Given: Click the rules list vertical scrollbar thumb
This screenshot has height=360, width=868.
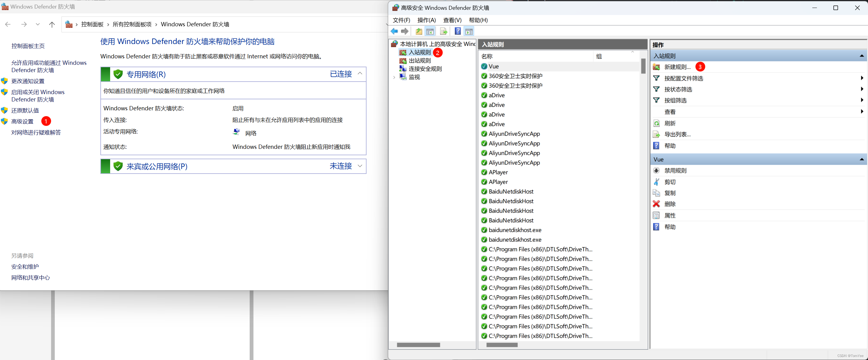Looking at the screenshot, I should pos(643,66).
